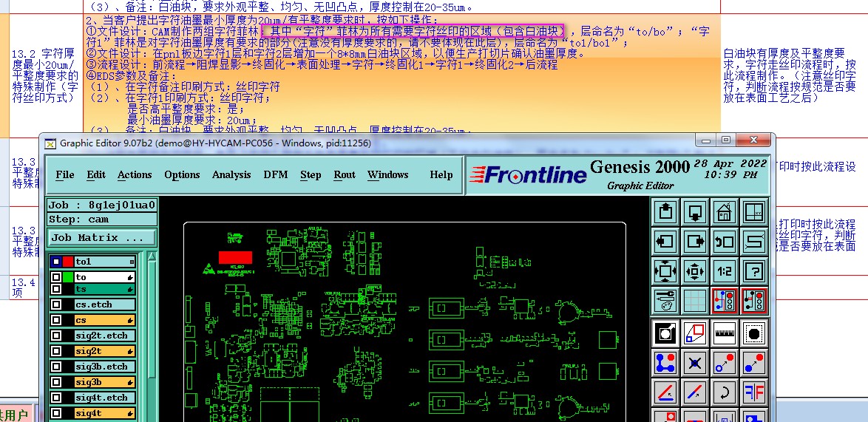Click the 13.2 字符厚度 cell in background spreadsheet
Image resolution: width=868 pixels, height=422 pixels.
pyautogui.click(x=47, y=76)
